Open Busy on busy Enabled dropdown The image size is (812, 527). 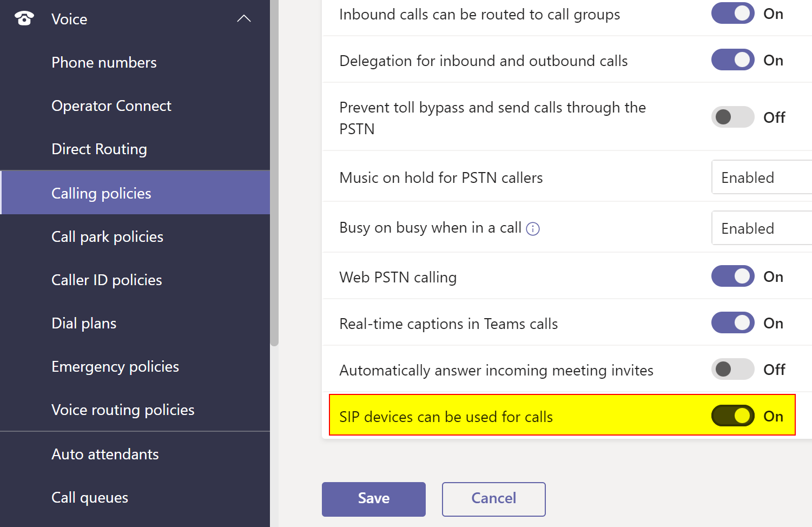(761, 228)
